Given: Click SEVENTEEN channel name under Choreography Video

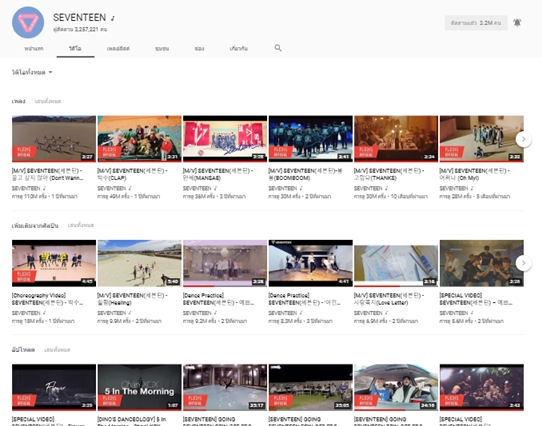Looking at the screenshot, I should coord(26,313).
